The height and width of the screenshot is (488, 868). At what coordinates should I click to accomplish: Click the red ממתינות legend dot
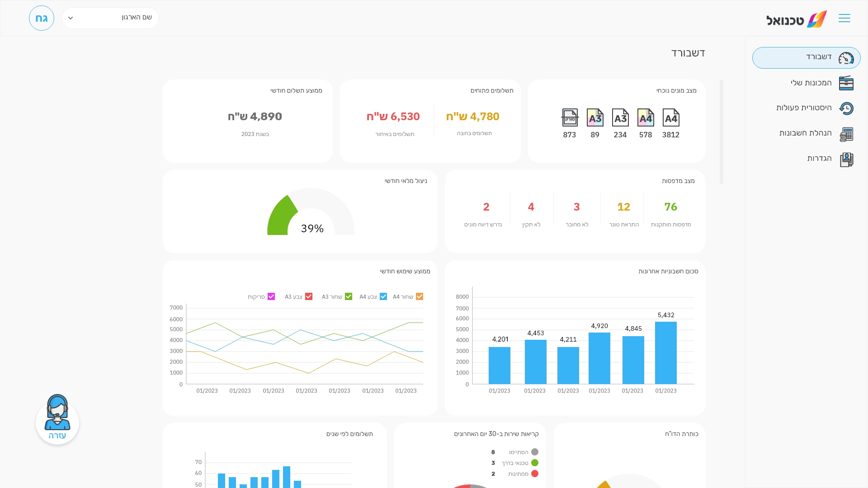coord(535,474)
